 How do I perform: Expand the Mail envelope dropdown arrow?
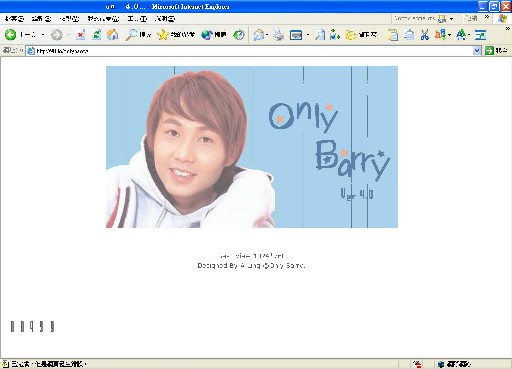point(267,35)
